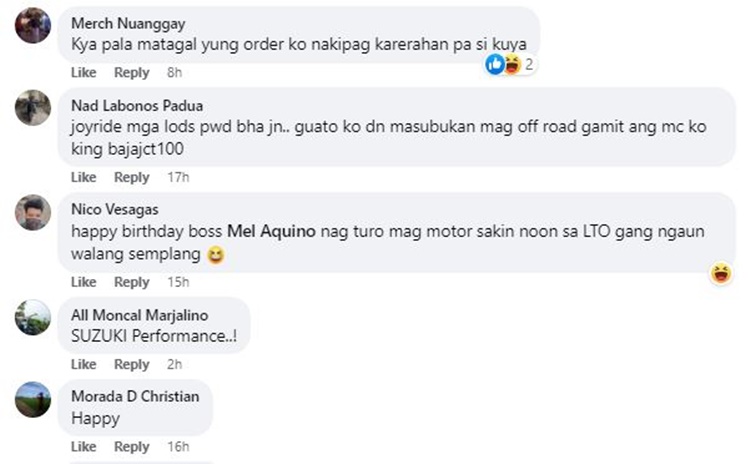This screenshot has height=464, width=750.
Task: Open Morada D Christian's profile avatar
Action: tap(33, 399)
